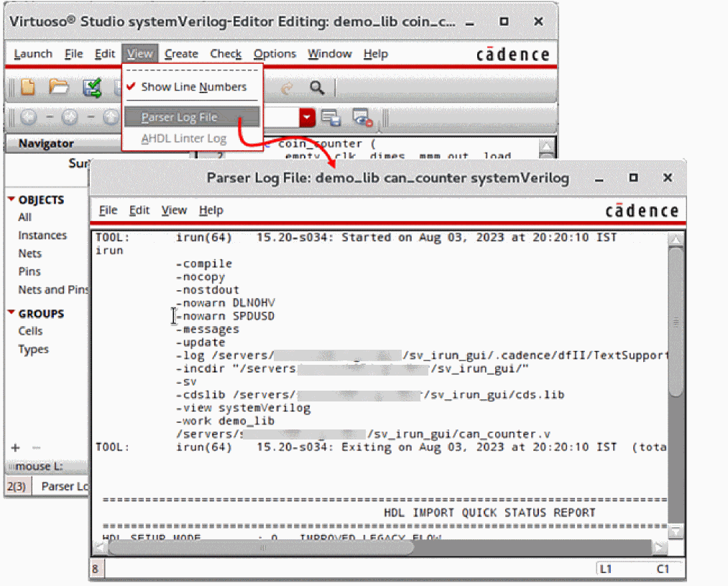Click the 'mouse L:' status bar label
This screenshot has width=728, height=586.
(39, 466)
